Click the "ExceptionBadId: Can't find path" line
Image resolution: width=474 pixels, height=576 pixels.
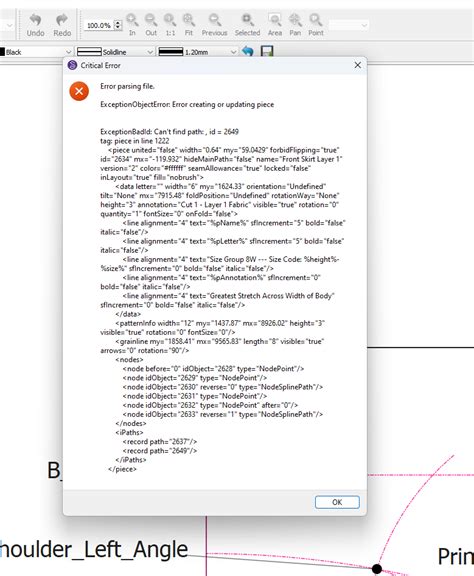(169, 132)
